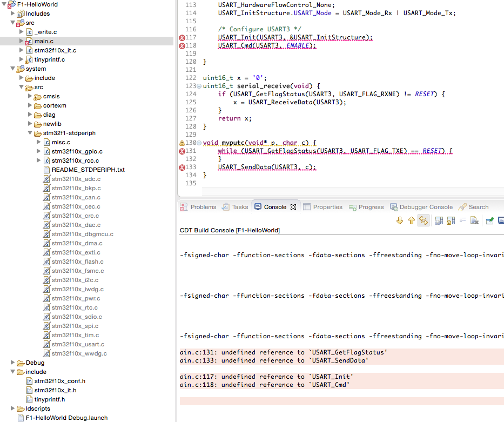The image size is (504, 422).
Task: Click console error 'USART_Cmd' at main.c:118
Action: point(265,385)
